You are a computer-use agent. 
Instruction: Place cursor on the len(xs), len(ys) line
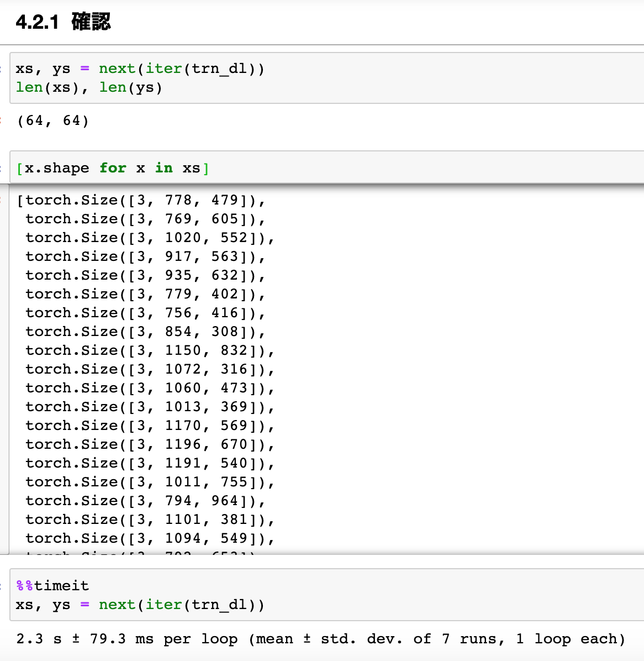click(x=89, y=87)
